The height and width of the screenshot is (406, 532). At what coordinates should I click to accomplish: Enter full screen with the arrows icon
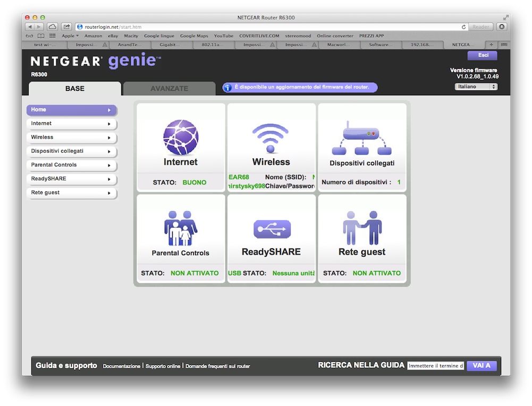pyautogui.click(x=505, y=18)
